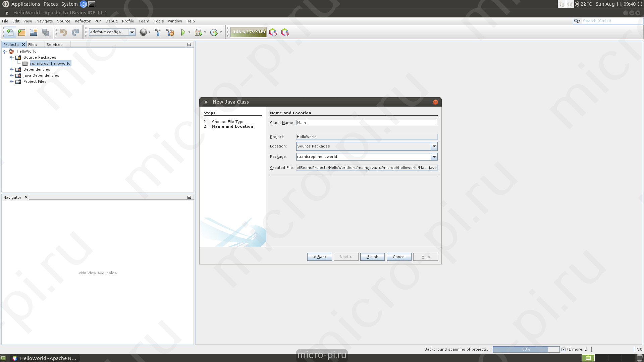Click the Debug Project icon

199,33
